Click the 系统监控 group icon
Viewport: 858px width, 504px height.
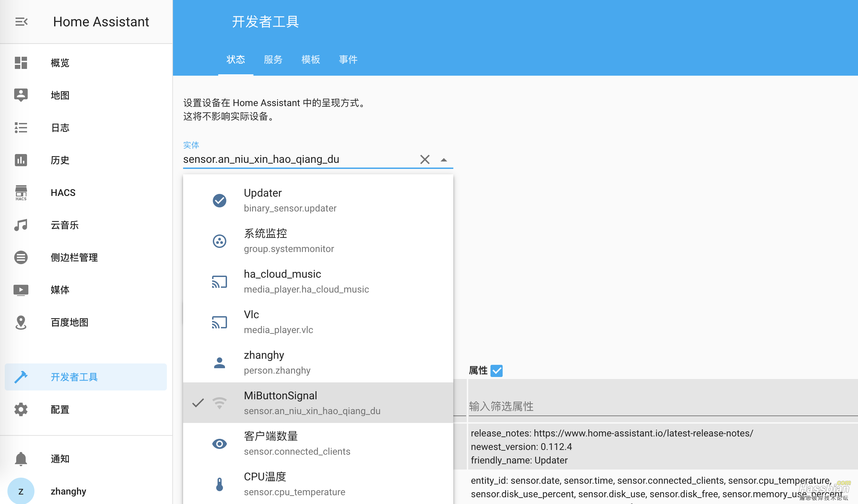tap(220, 241)
